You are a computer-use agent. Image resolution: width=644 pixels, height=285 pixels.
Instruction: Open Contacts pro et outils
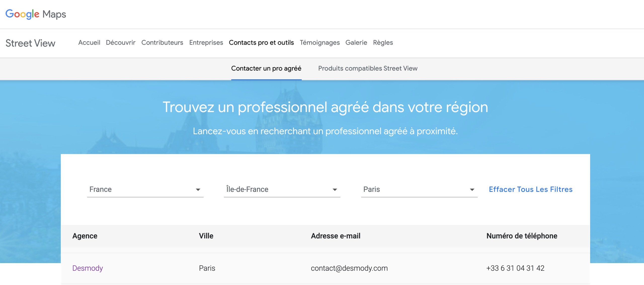[261, 43]
